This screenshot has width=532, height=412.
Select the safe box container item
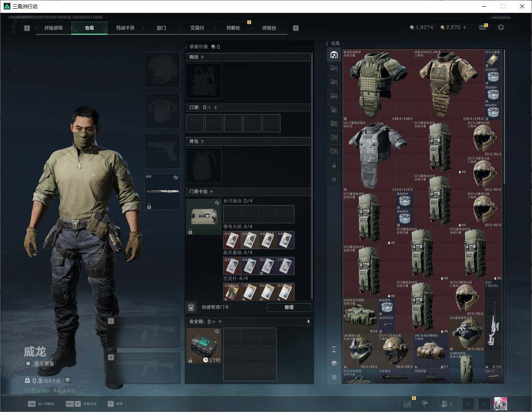tap(204, 346)
